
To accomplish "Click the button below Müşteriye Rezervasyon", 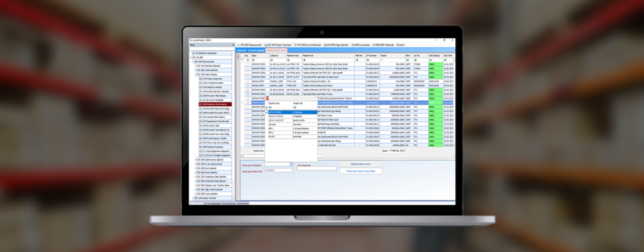I will 361,171.
